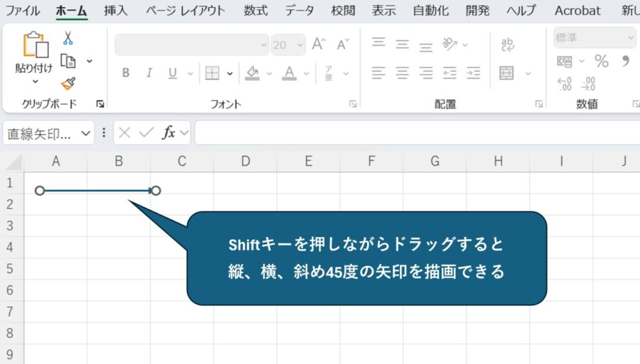Open the ファイル tab
The image size is (640, 364).
22,10
